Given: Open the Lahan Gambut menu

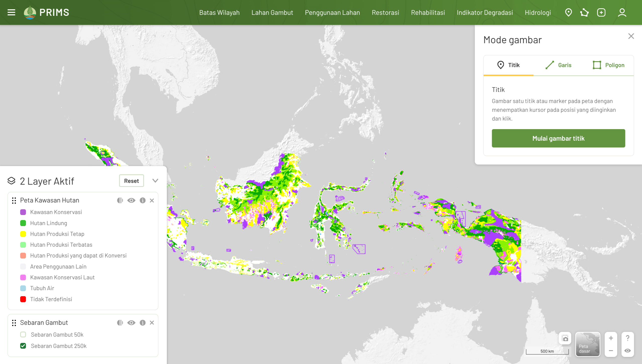Looking at the screenshot, I should click(272, 12).
